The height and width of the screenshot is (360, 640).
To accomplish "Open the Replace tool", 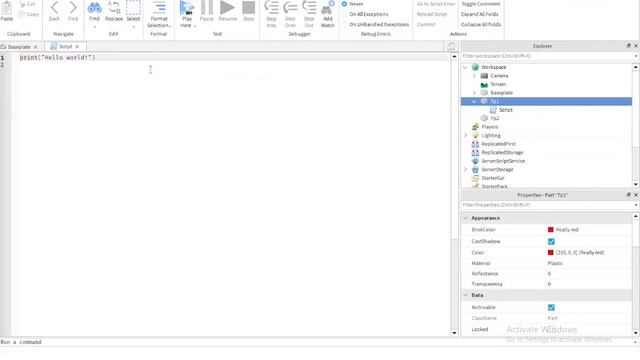I will tap(113, 11).
